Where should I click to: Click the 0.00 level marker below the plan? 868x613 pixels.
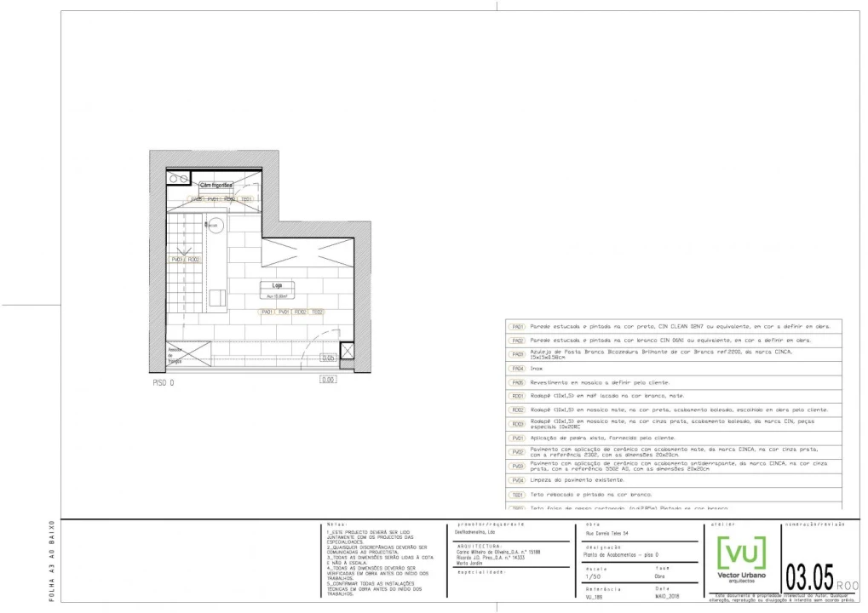tap(328, 380)
